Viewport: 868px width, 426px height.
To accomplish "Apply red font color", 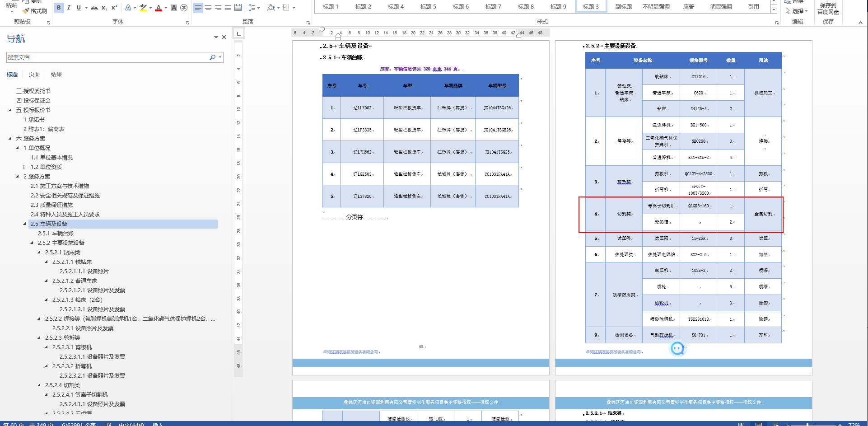I will (x=159, y=8).
